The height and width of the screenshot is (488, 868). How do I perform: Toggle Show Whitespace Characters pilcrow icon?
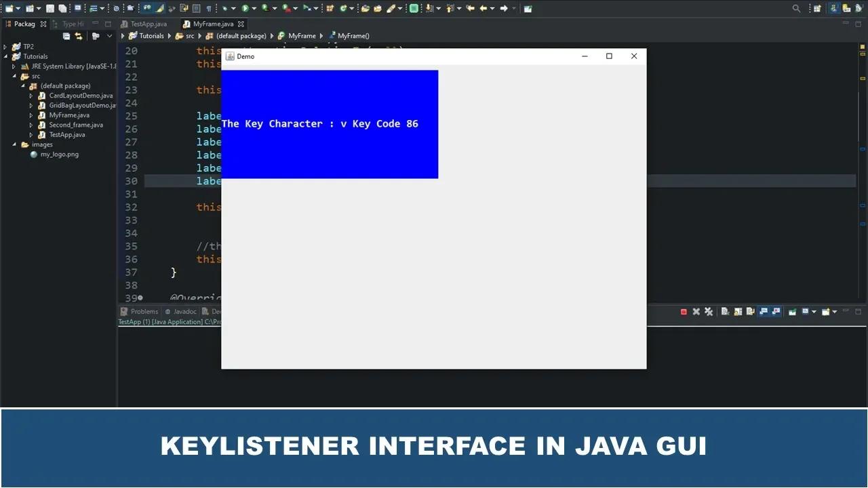pos(209,8)
